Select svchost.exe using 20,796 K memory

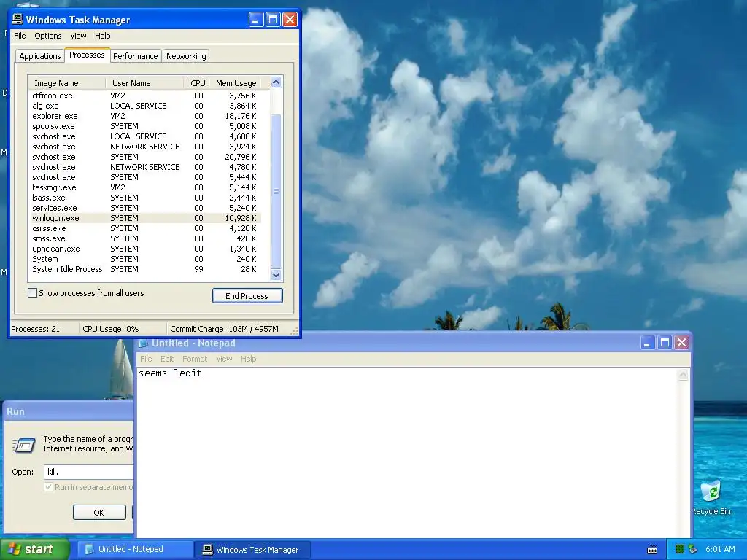[145, 157]
